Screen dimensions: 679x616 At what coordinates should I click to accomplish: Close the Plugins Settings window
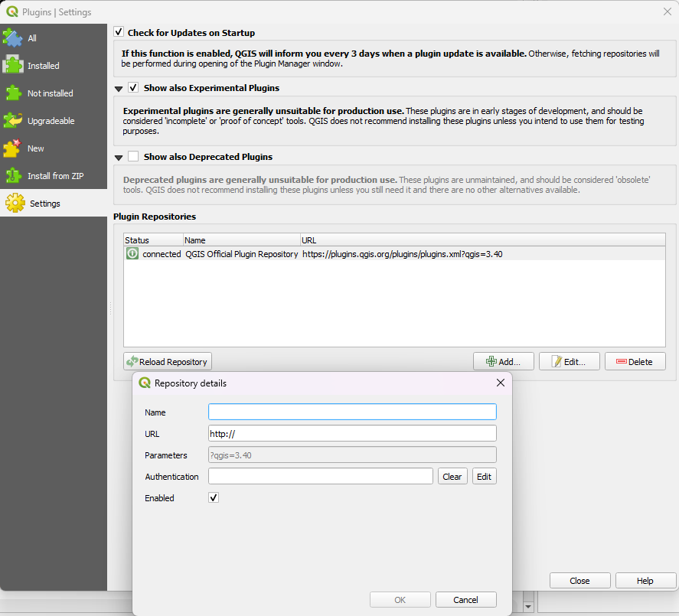668,11
